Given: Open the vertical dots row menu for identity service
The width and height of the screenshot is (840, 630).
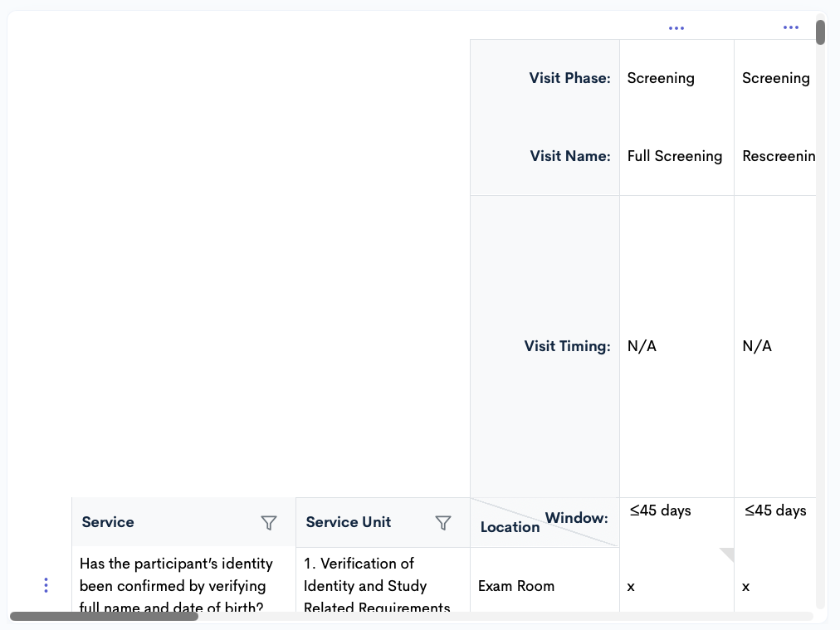Looking at the screenshot, I should pyautogui.click(x=46, y=585).
